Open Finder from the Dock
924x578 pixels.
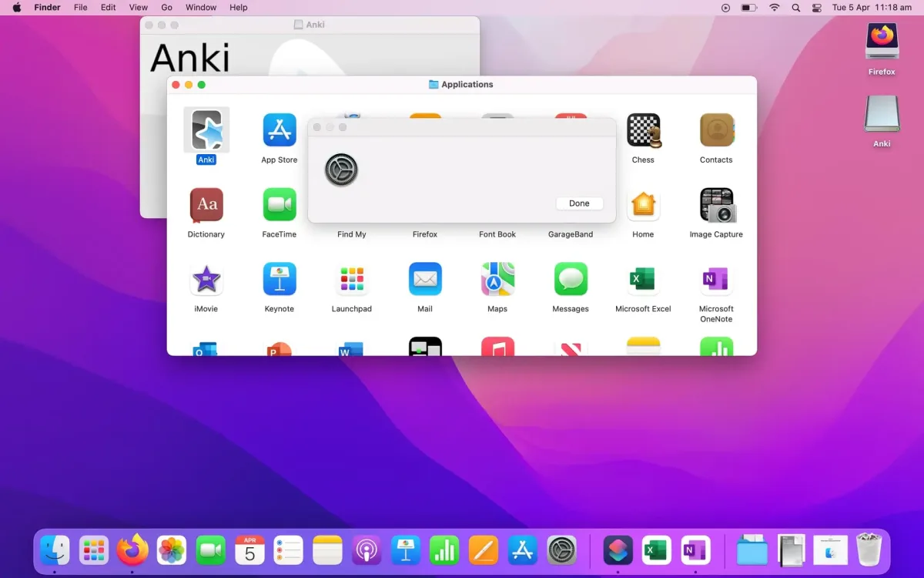pyautogui.click(x=55, y=550)
